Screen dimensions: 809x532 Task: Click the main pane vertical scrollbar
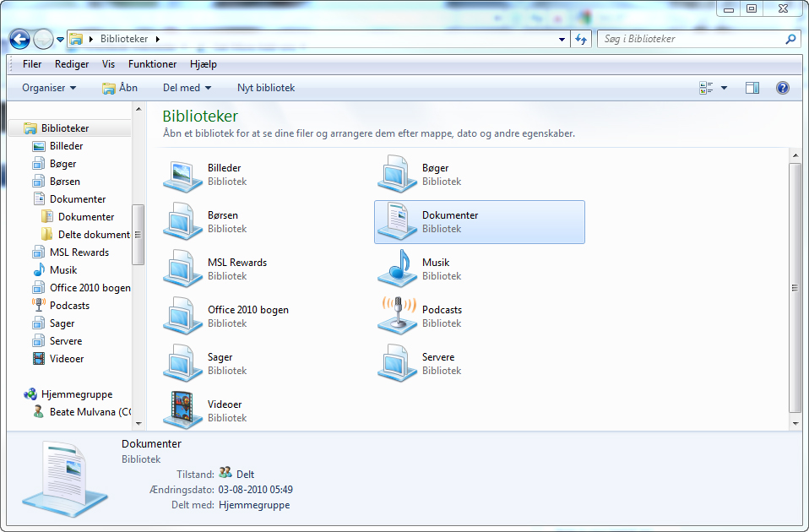(x=795, y=287)
